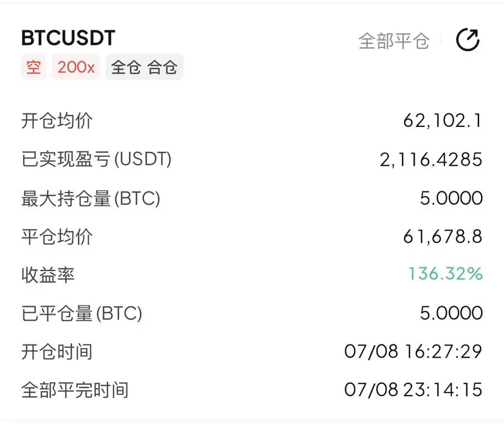
Task: Click the 平仓均价 label
Action: coord(57,236)
